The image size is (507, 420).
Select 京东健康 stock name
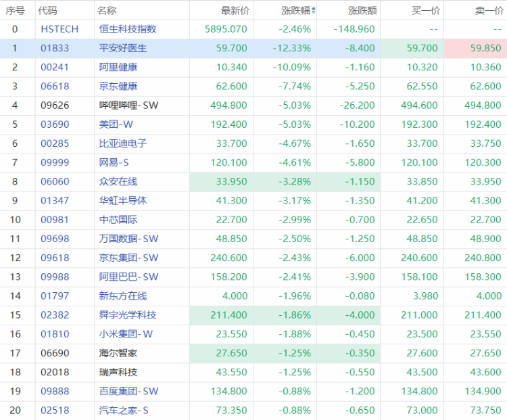click(118, 87)
